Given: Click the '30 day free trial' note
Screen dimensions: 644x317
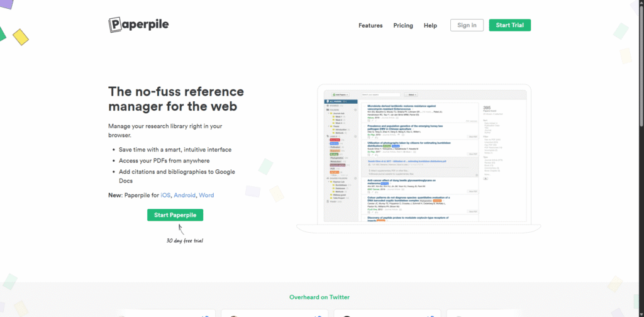Looking at the screenshot, I should pos(184,241).
